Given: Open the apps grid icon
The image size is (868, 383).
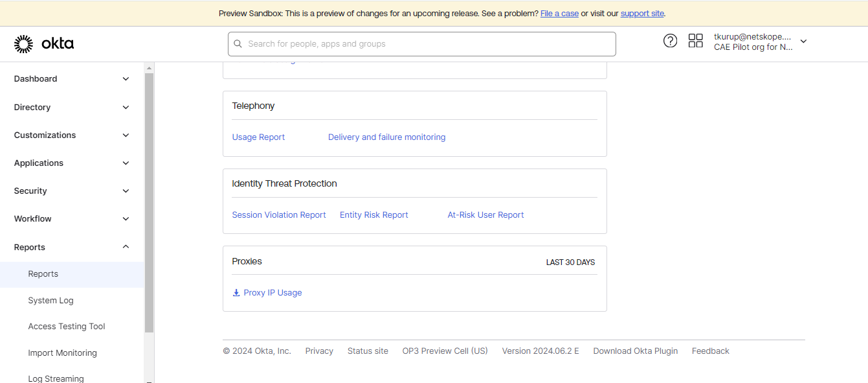Looking at the screenshot, I should (696, 41).
